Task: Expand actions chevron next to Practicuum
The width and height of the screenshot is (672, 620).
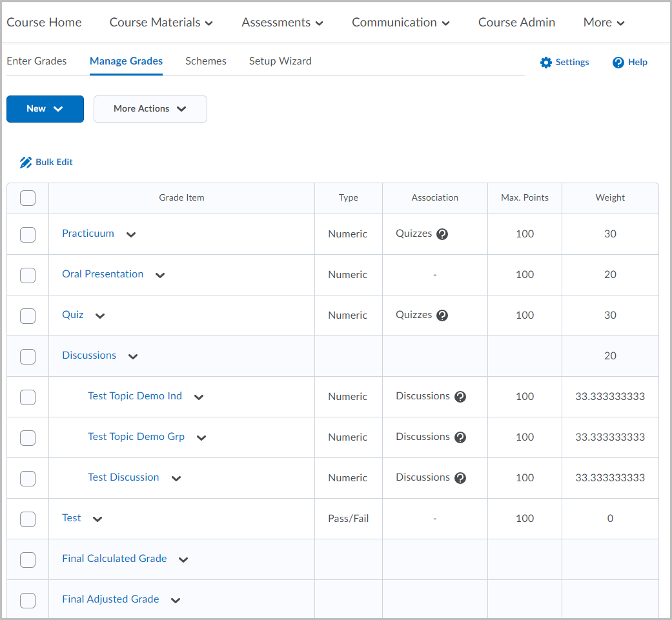Action: (131, 235)
